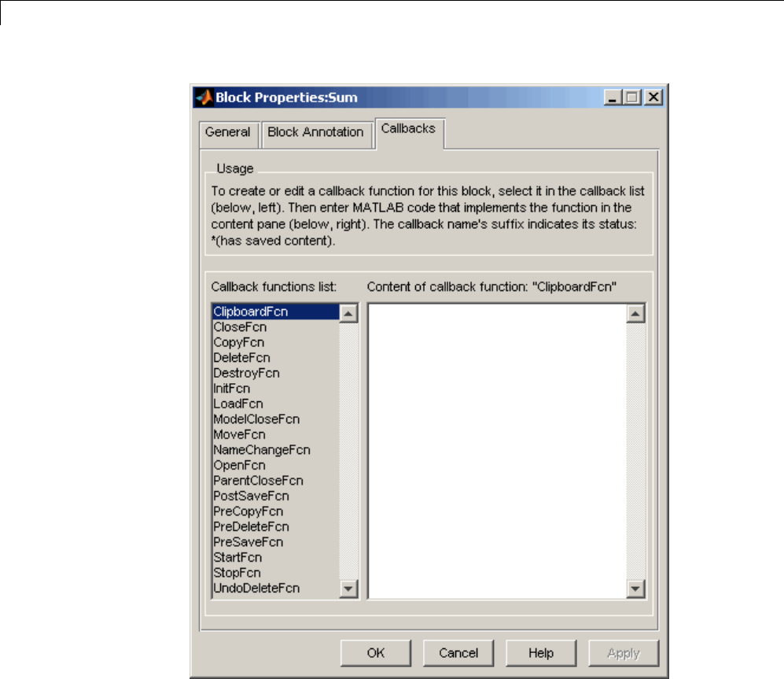Choose UndoDeleteFcn from the list
This screenshot has width=784, height=679.
click(275, 589)
